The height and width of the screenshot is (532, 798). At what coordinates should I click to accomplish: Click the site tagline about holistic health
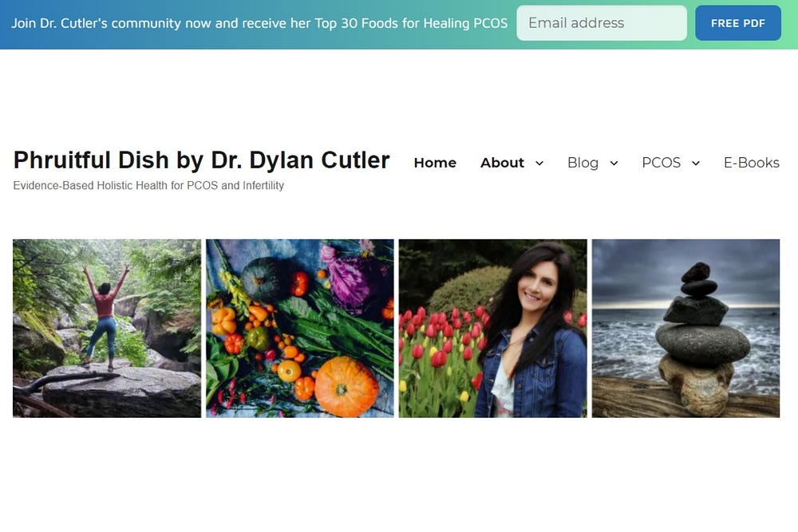click(148, 186)
